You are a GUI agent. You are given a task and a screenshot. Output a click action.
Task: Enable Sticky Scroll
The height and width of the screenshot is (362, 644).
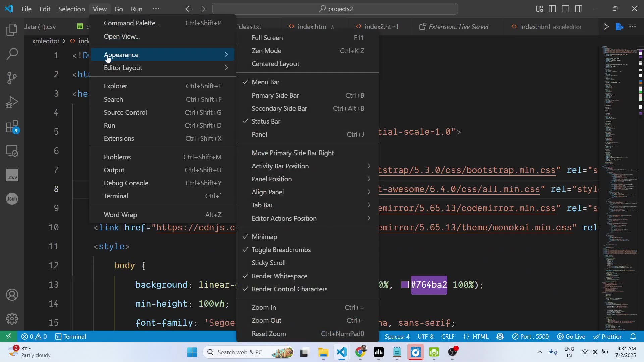308,263
